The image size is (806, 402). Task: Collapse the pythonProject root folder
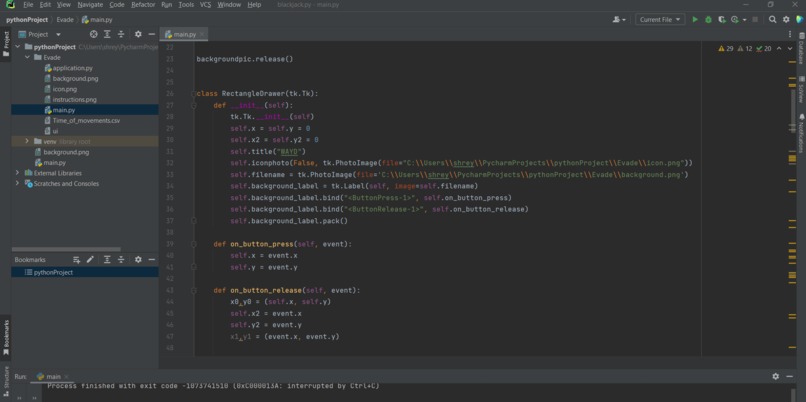pos(17,47)
